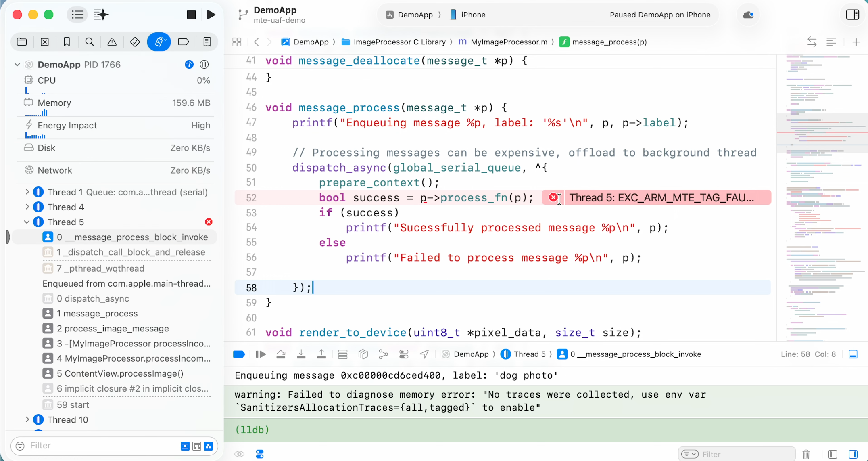
Task: Collapse Thread 5
Action: (x=27, y=222)
